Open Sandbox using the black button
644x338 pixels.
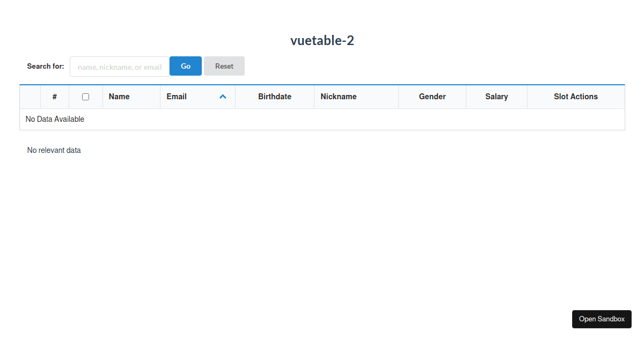(x=602, y=319)
